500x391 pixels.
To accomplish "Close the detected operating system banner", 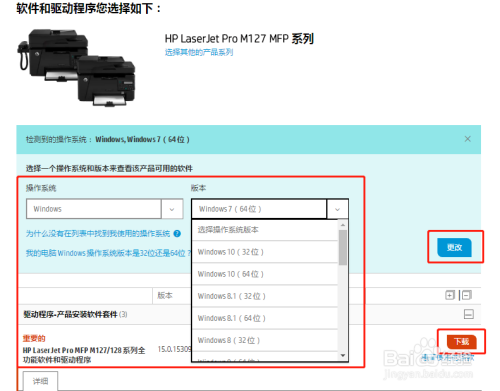I will pyautogui.click(x=468, y=139).
